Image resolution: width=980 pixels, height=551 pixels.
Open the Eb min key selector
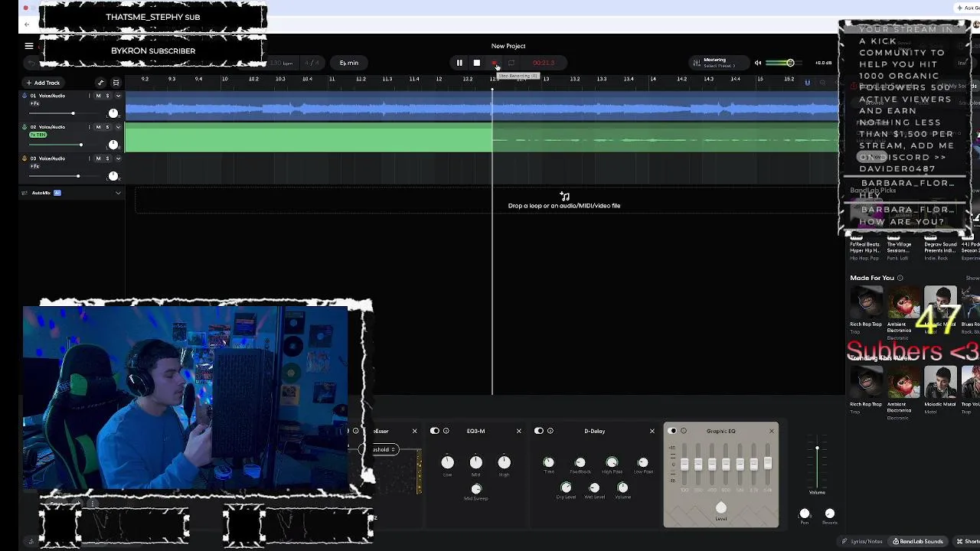[x=349, y=63]
